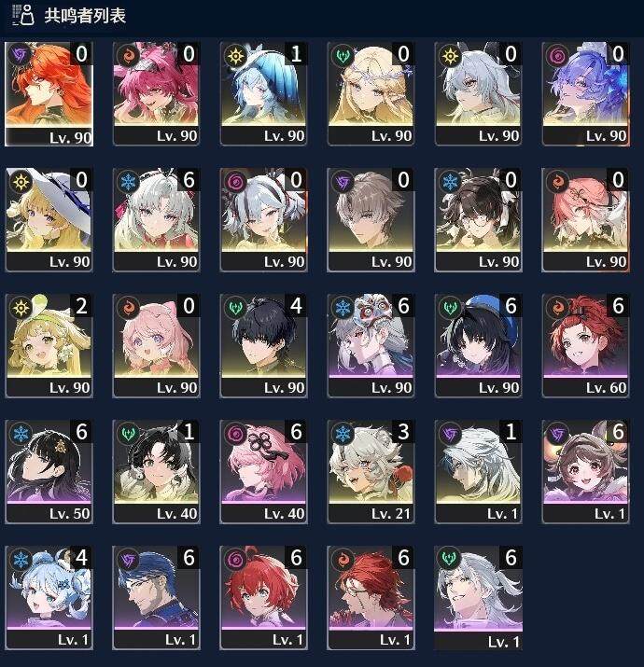
Task: Select the Lv. 60 red-haired character
Action: pos(585,345)
